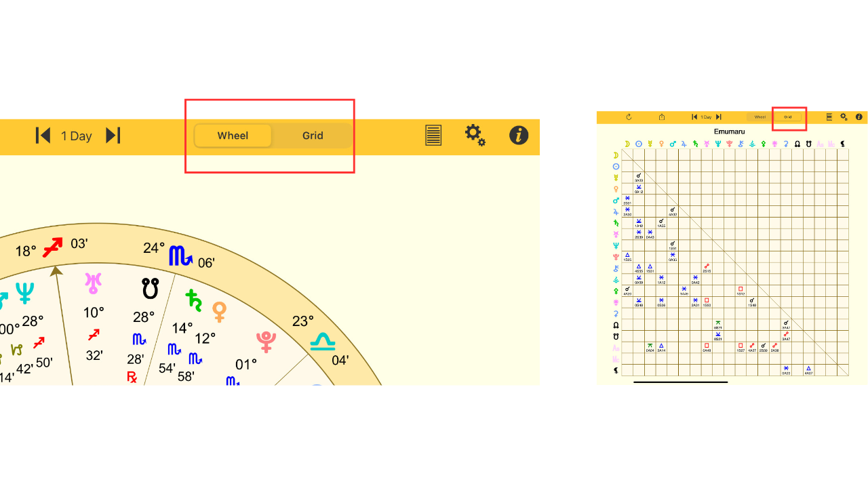Click the large '1 Day' step label
This screenshot has width=868, height=488.
76,136
